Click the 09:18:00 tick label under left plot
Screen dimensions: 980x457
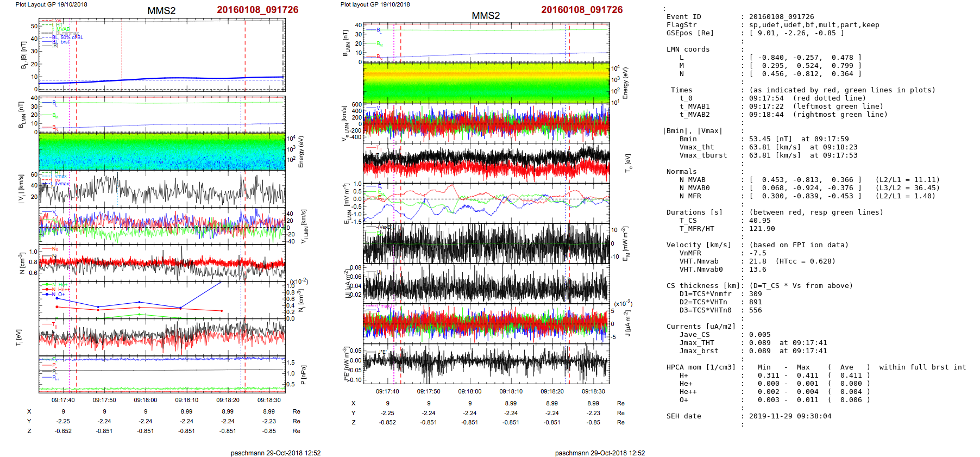[x=146, y=400]
